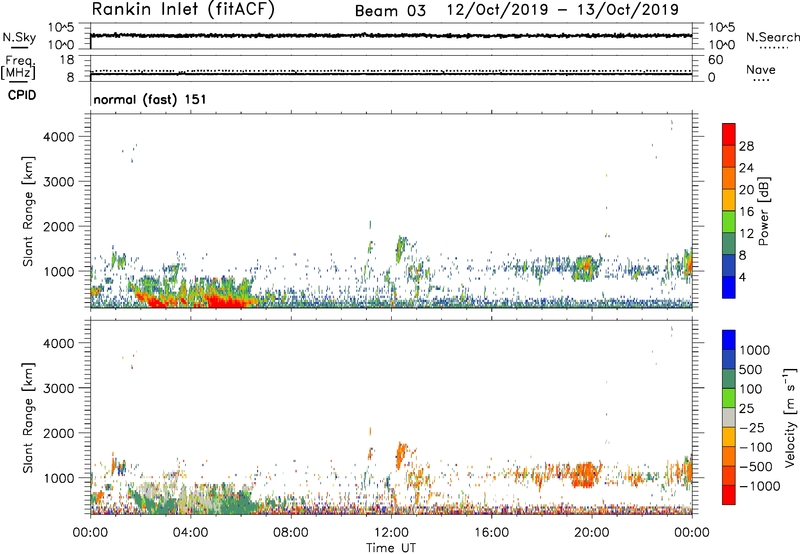Image resolution: width=800 pixels, height=554 pixels.
Task: Click the date range "12/Oct/2019 – 13/Oct/2019"
Action: coord(563,10)
